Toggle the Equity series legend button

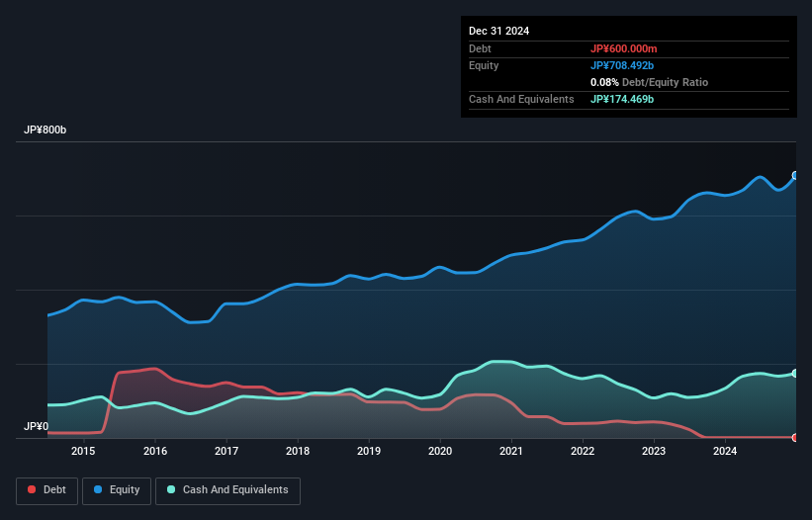[117, 490]
